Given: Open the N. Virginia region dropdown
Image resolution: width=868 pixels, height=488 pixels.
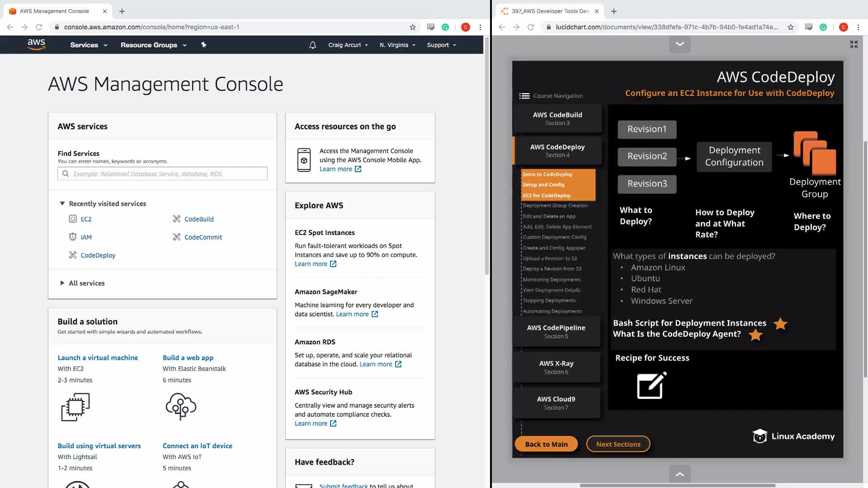Looking at the screenshot, I should point(397,45).
